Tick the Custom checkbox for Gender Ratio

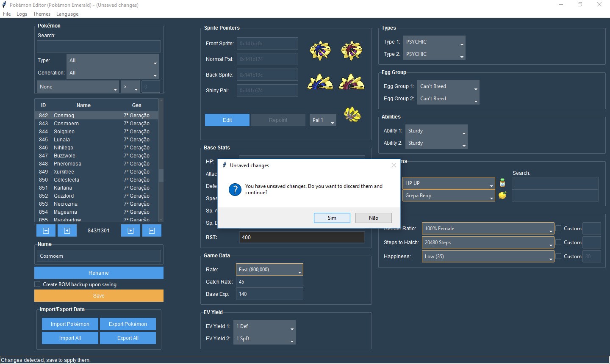(558, 229)
